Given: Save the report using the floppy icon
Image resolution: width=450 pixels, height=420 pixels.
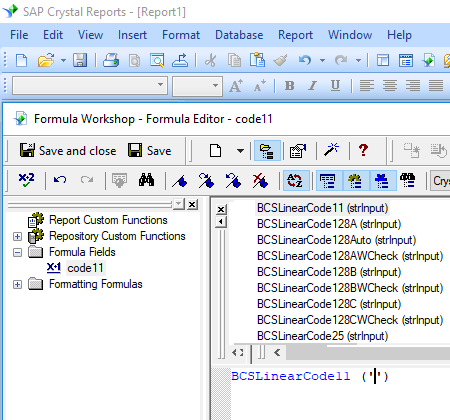Looking at the screenshot, I should [x=80, y=60].
